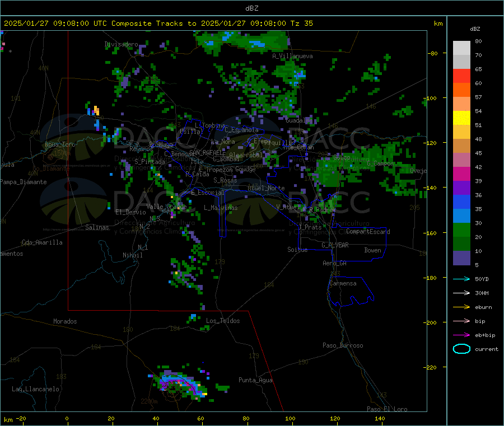Click the cyan 'current' ellipse legend icon
Viewport: 504px width, 426px height.
coord(461,349)
